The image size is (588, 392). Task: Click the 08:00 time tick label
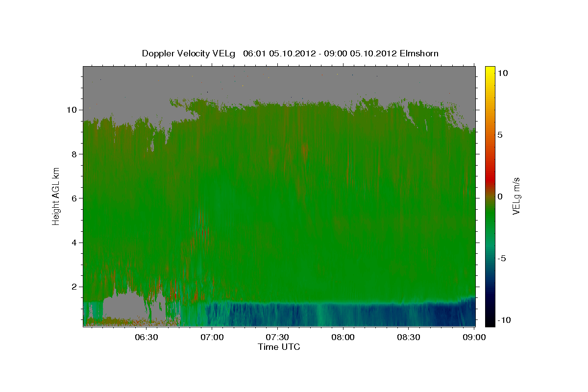[x=343, y=337]
